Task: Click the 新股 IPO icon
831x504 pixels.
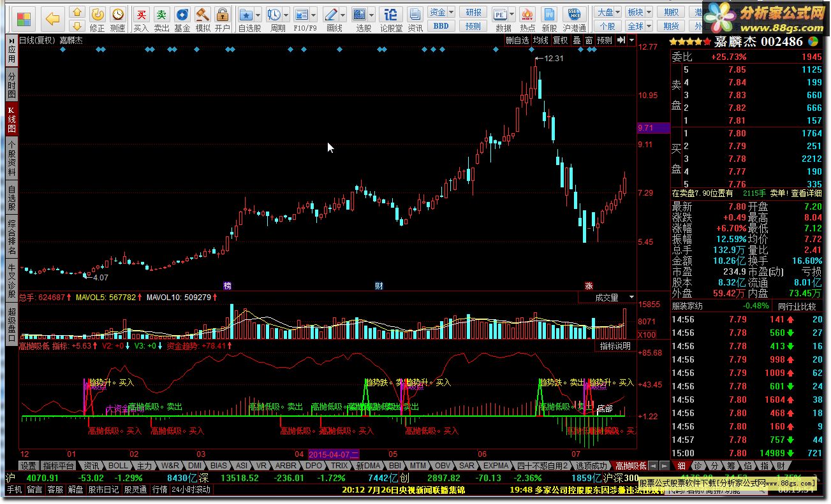Action: point(549,19)
